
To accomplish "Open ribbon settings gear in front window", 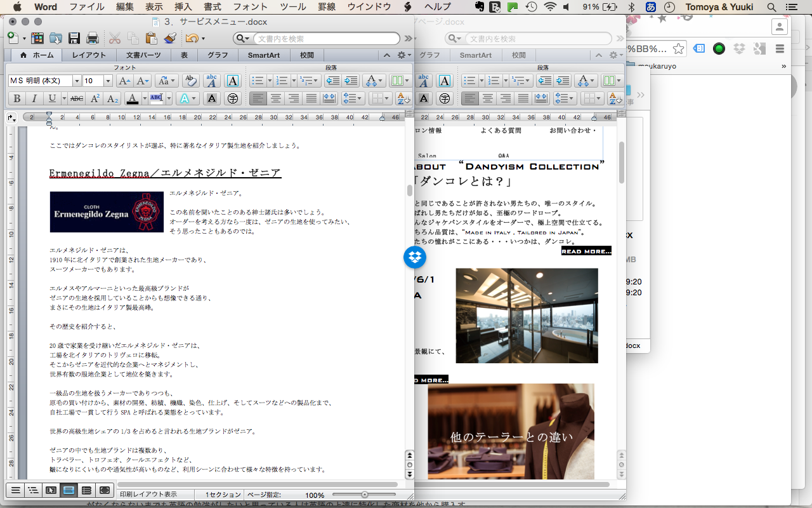I will point(403,55).
